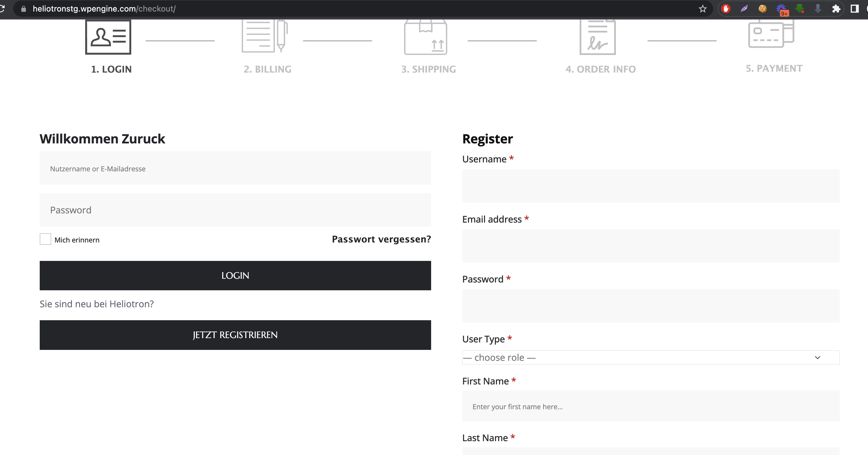
Task: Click the JETZT REGISTRIEREN button
Action: (x=235, y=335)
